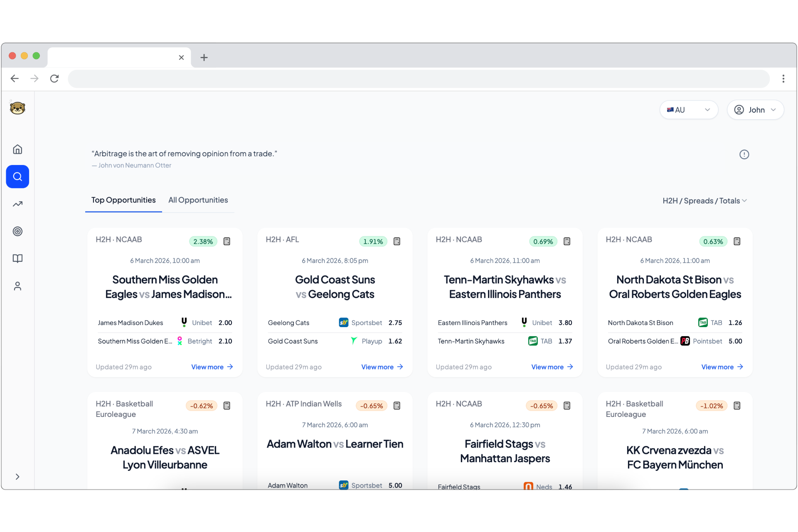Open the Search section from the sidebar

point(17,176)
